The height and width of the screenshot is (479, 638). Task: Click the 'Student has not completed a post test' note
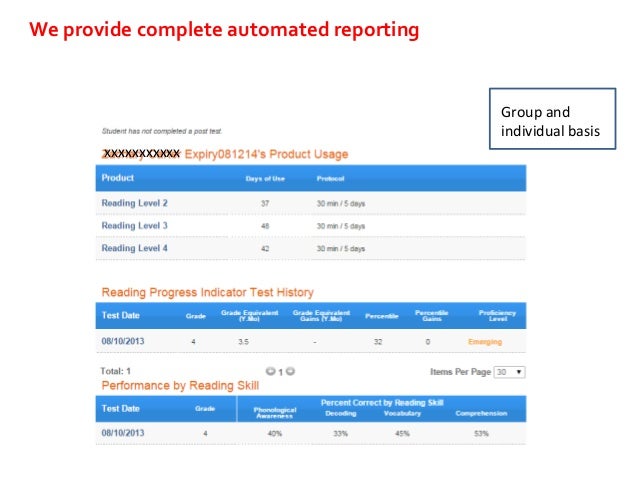click(x=162, y=131)
